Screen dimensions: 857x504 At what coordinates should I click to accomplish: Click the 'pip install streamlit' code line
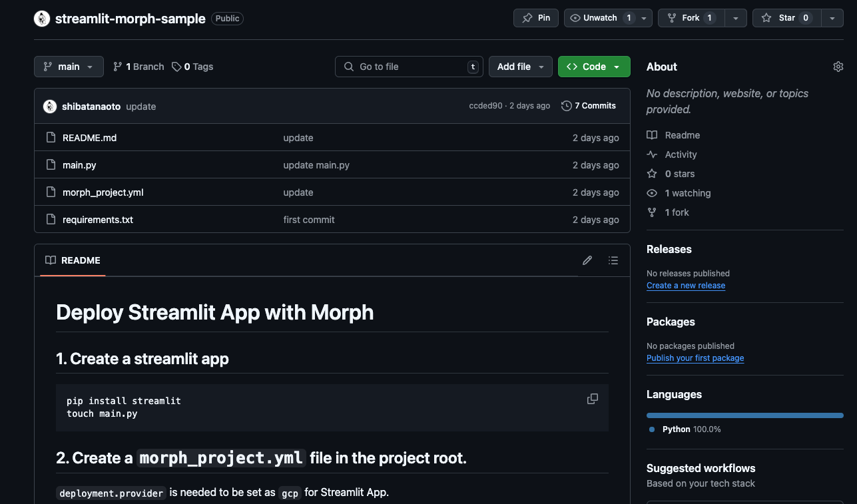[x=124, y=401]
